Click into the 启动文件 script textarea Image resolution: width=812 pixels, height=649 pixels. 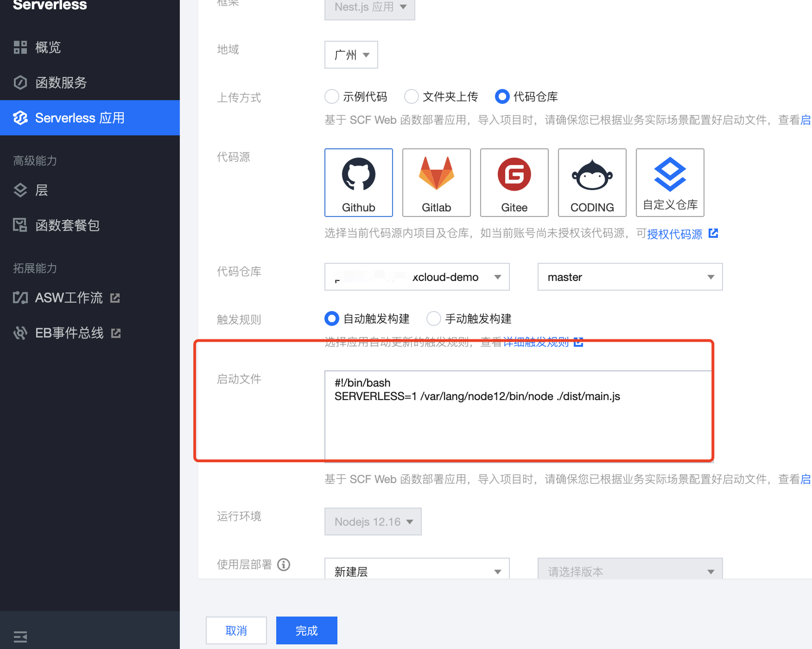pyautogui.click(x=518, y=416)
